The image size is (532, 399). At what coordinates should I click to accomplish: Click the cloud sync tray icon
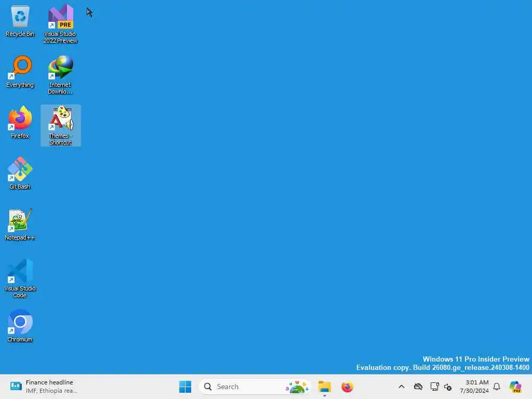pos(418,387)
